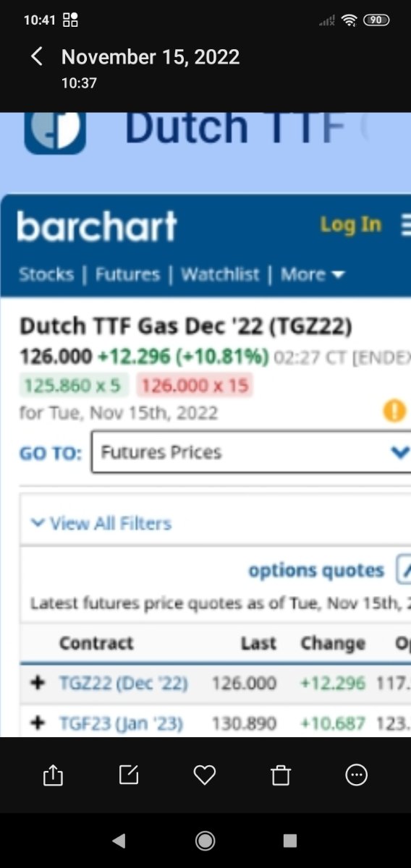411x868 pixels.
Task: Tap the share icon in bottom toolbar
Action: click(x=53, y=775)
